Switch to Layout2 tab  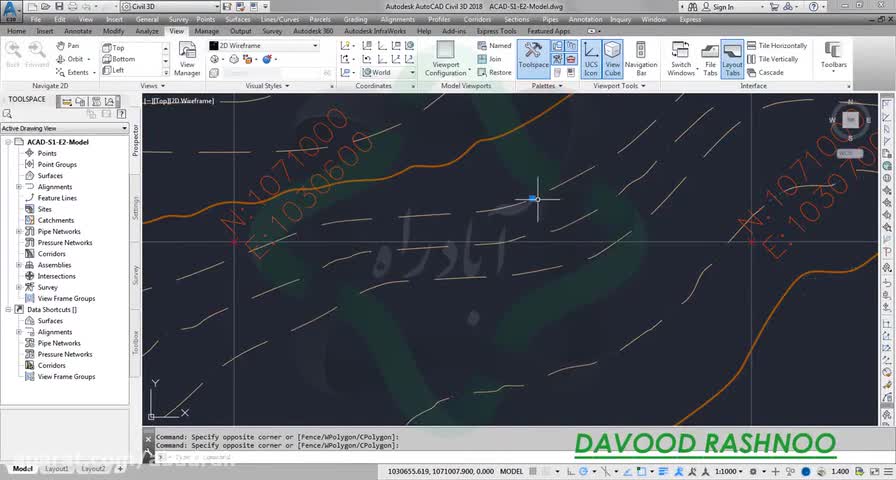(x=93, y=469)
